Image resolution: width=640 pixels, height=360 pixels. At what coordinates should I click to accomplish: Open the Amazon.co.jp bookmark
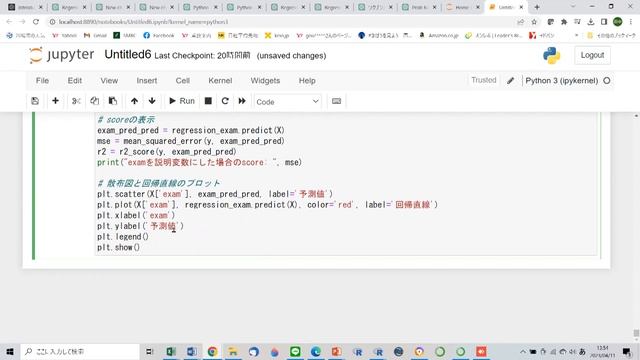[440, 36]
